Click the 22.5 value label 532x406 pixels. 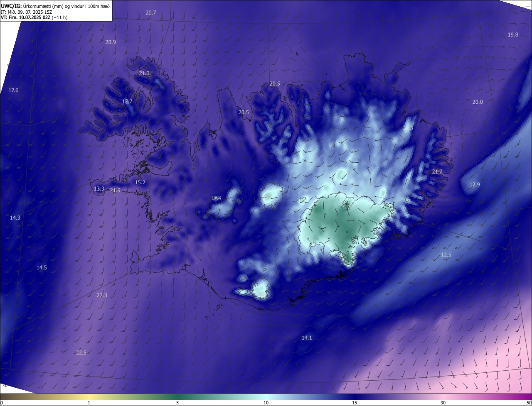[81, 353]
